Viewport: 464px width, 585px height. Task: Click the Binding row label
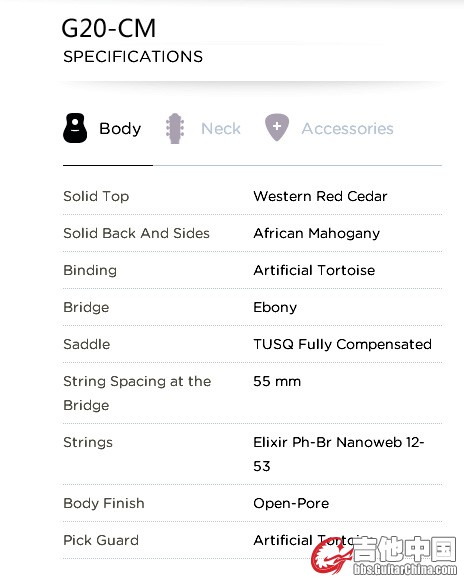90,270
